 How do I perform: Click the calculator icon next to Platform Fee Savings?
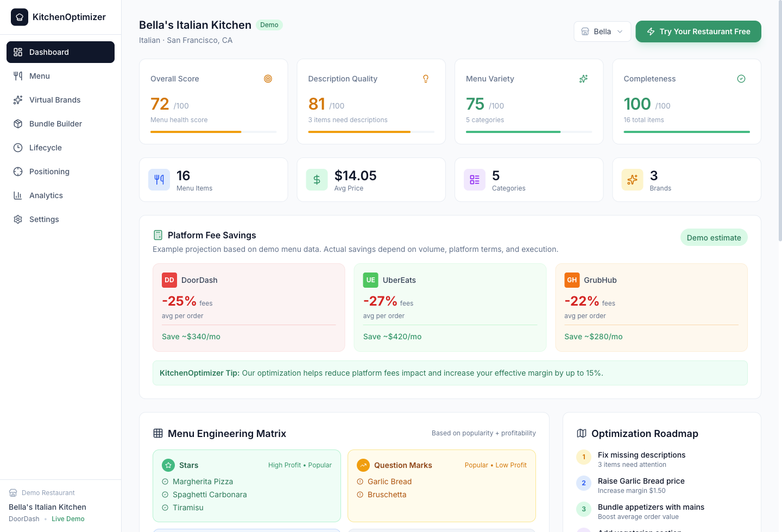(x=158, y=235)
